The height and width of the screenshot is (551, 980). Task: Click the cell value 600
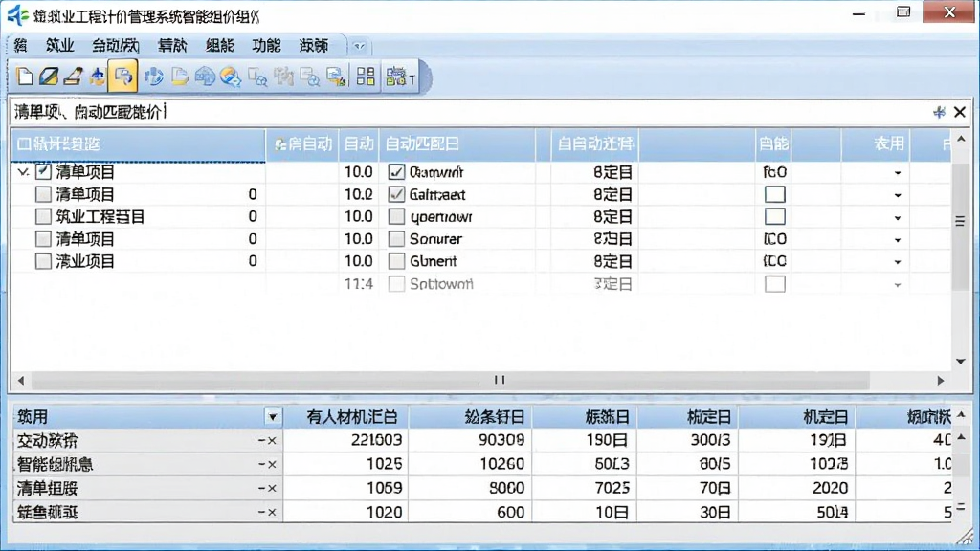(511, 513)
